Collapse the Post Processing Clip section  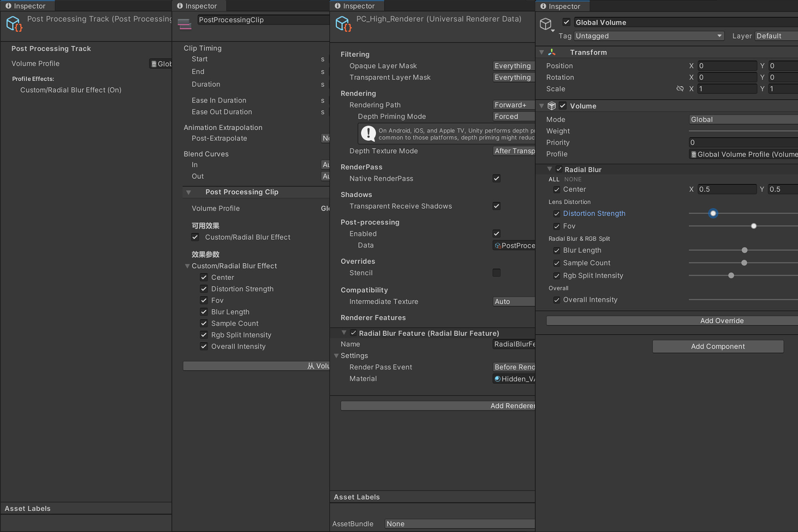(x=189, y=192)
